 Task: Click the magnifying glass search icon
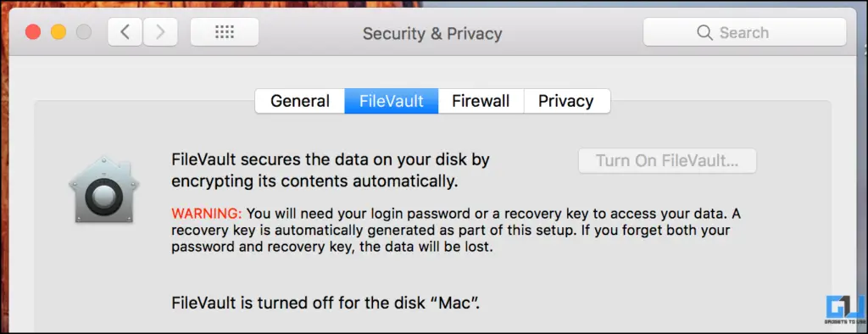pos(704,33)
